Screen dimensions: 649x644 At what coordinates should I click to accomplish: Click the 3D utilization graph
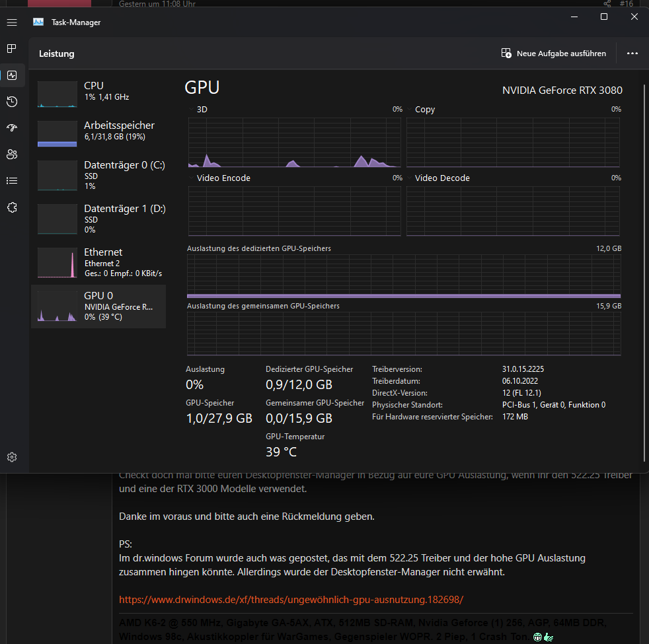pos(294,142)
